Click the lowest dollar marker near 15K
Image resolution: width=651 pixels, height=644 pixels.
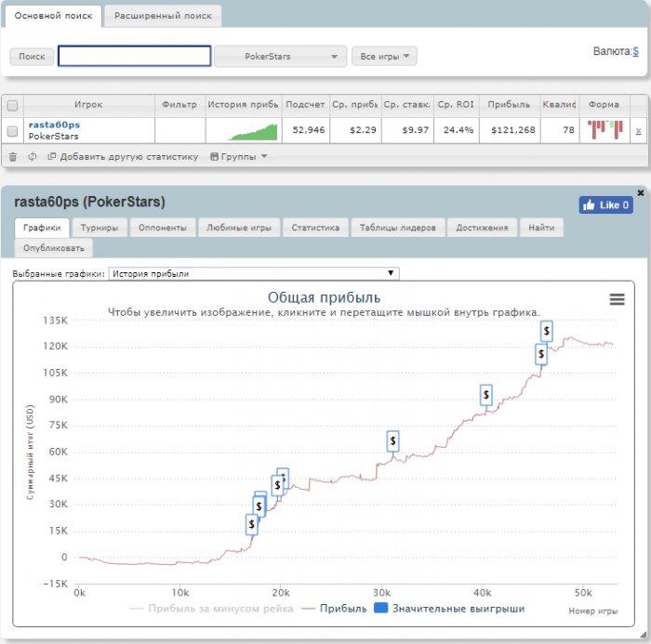pyautogui.click(x=252, y=524)
